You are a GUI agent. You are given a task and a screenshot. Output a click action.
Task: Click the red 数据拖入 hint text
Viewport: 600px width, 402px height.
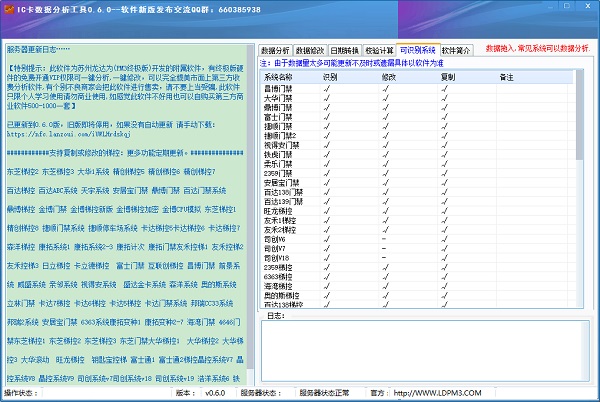pos(538,49)
